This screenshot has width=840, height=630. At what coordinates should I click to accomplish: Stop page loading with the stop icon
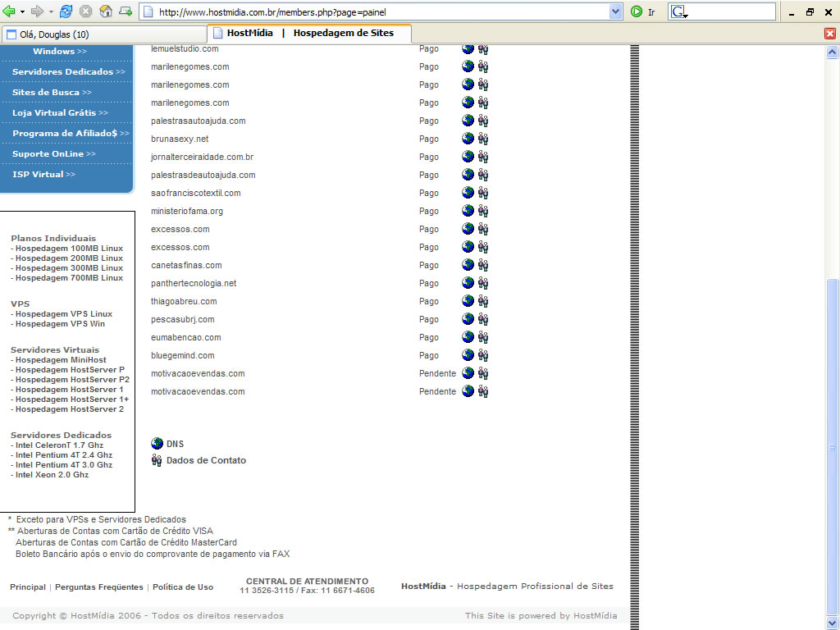click(85, 11)
